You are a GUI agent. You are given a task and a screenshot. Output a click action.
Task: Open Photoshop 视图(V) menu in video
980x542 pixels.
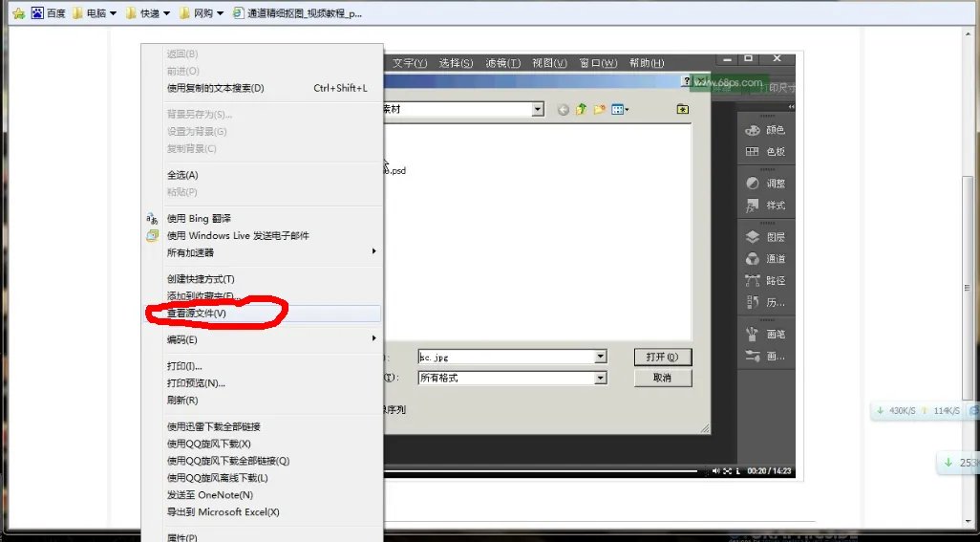click(549, 63)
